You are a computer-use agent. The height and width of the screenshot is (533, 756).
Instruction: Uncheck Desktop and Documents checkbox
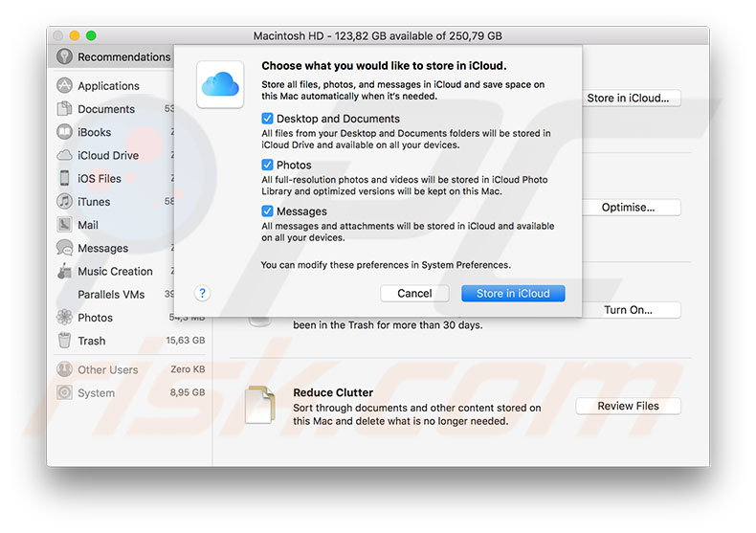pos(267,119)
